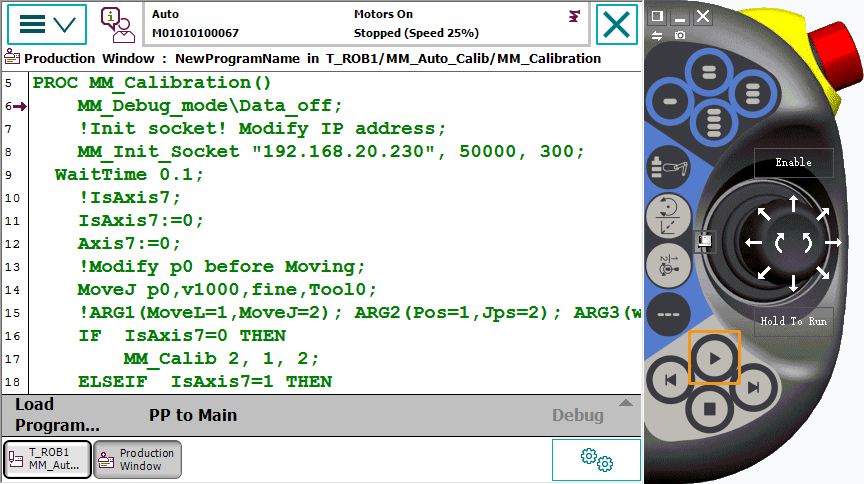
Task: Close the Production Window with X button
Action: click(616, 24)
